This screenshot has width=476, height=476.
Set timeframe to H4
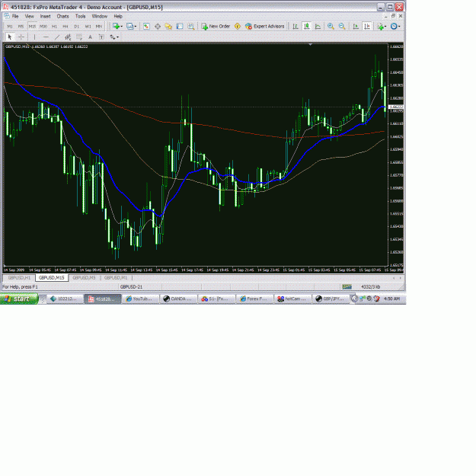(x=65, y=27)
